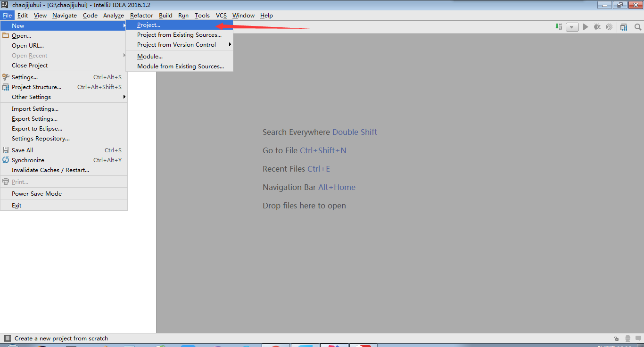
Task: Click the Debug bug icon
Action: [x=597, y=27]
